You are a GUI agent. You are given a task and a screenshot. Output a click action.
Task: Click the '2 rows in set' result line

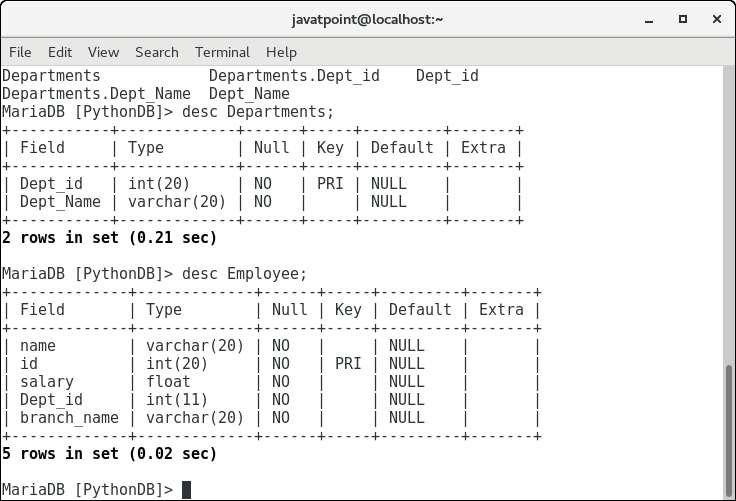click(x=109, y=238)
